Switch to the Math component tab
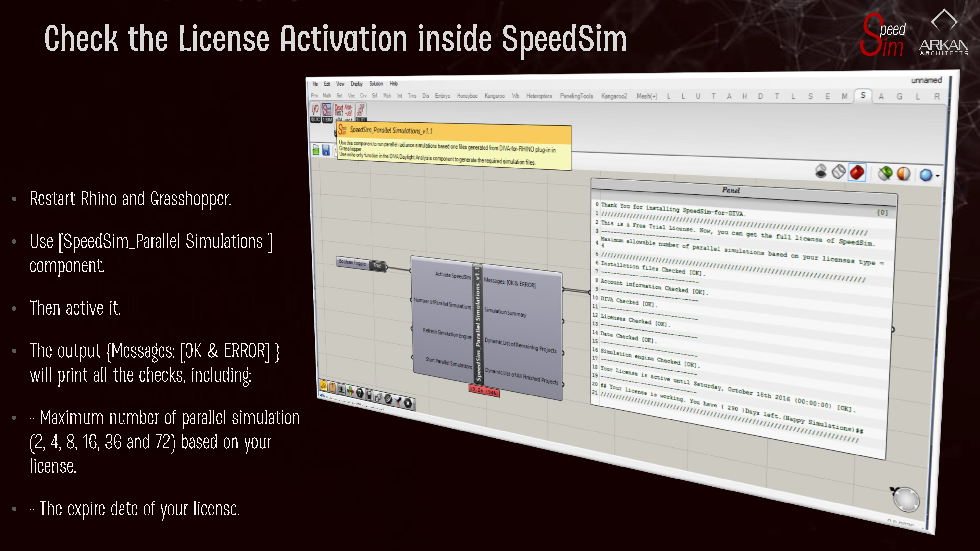Image resolution: width=980 pixels, height=551 pixels. [327, 96]
